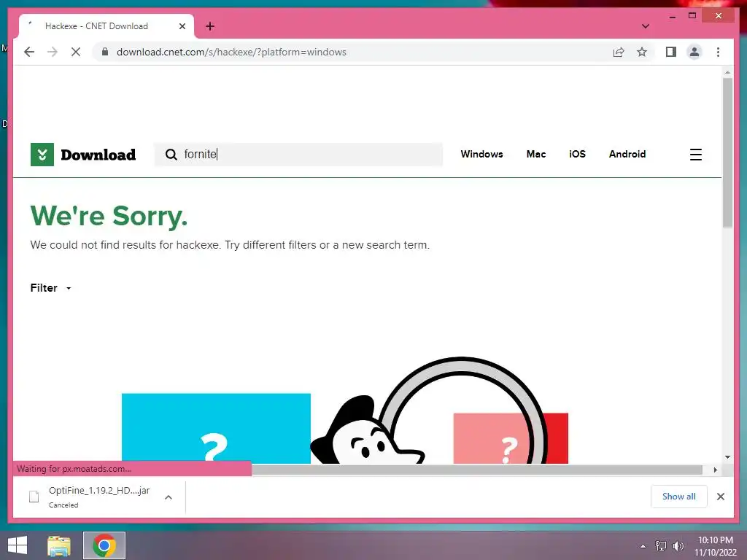This screenshot has width=747, height=560.
Task: Click Show all downloads
Action: 679,496
